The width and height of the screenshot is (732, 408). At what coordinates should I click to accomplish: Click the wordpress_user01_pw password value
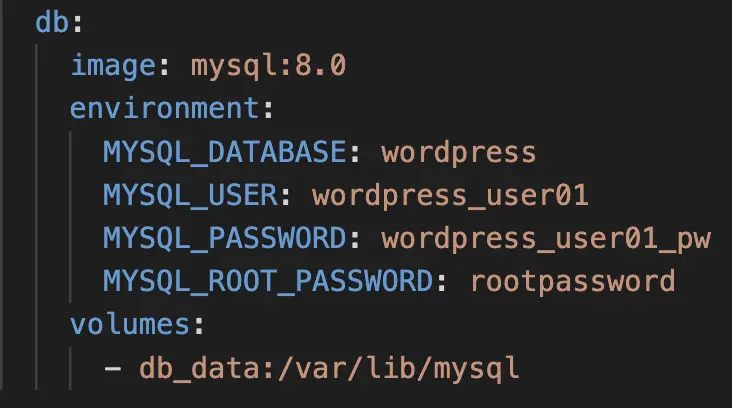546,239
